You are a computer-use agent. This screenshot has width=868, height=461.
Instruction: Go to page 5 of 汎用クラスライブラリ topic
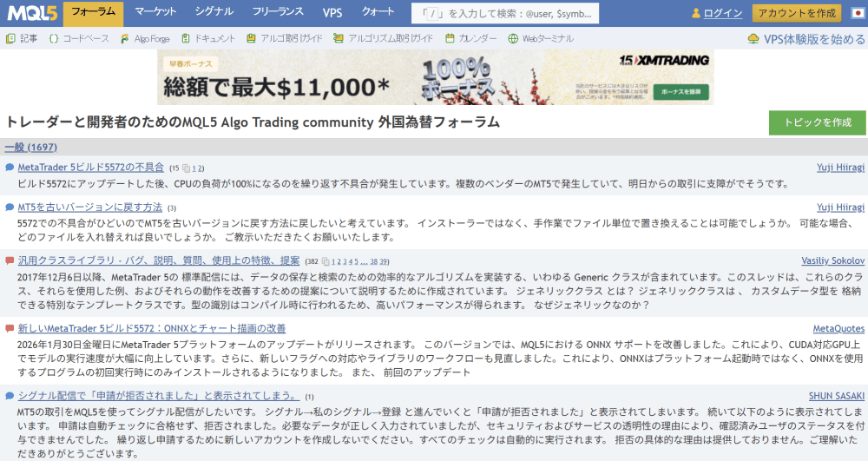coord(356,262)
